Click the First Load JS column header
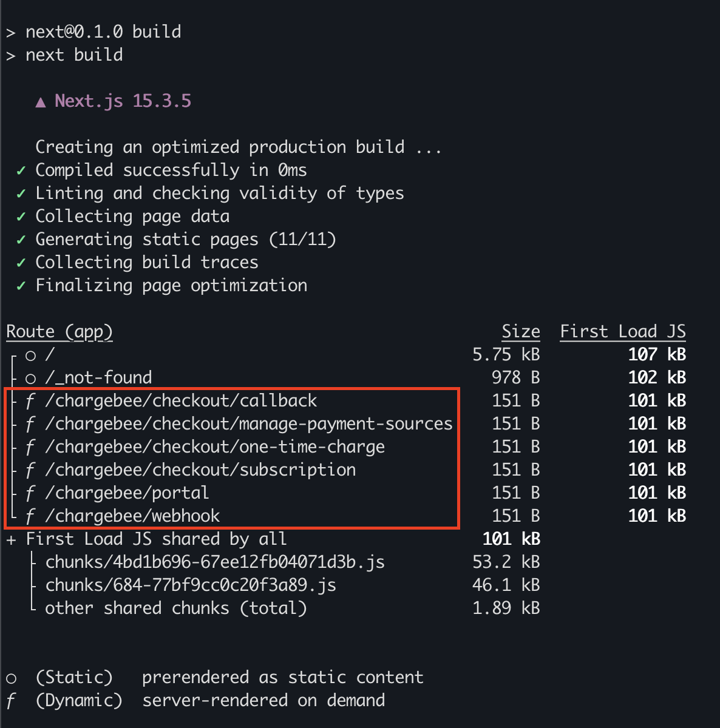 coord(623,331)
